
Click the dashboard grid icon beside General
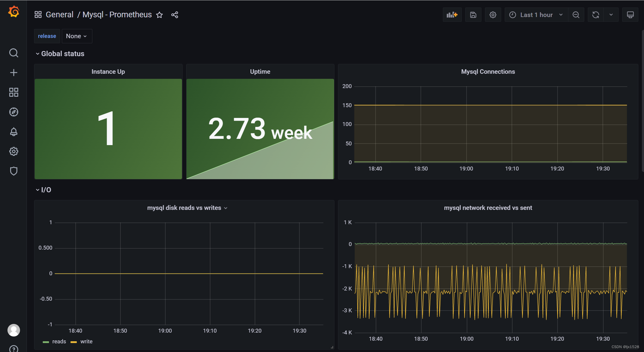coord(38,15)
